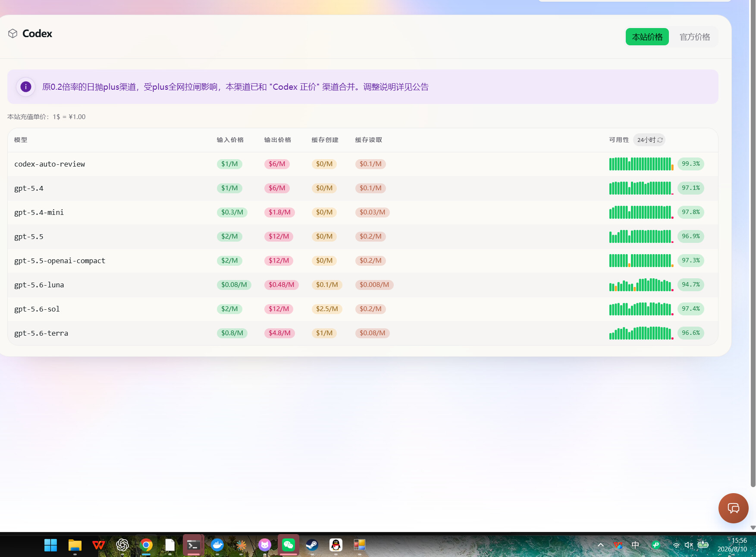Launch WPS Office from the taskbar
The height and width of the screenshot is (557, 756).
pyautogui.click(x=99, y=545)
